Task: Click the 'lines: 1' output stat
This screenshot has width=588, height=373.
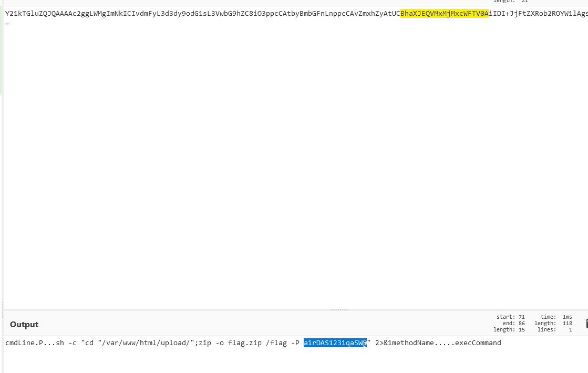Action: (x=554, y=330)
